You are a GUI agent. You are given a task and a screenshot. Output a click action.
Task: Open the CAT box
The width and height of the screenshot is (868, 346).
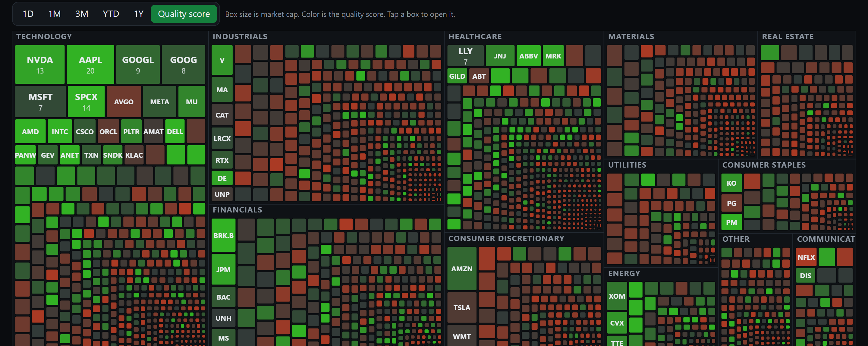222,115
